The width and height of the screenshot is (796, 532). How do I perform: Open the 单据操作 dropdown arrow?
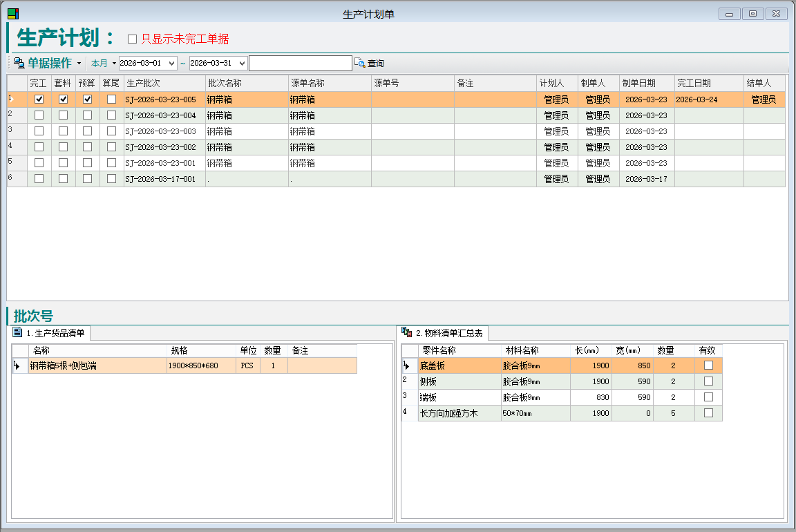(79, 64)
